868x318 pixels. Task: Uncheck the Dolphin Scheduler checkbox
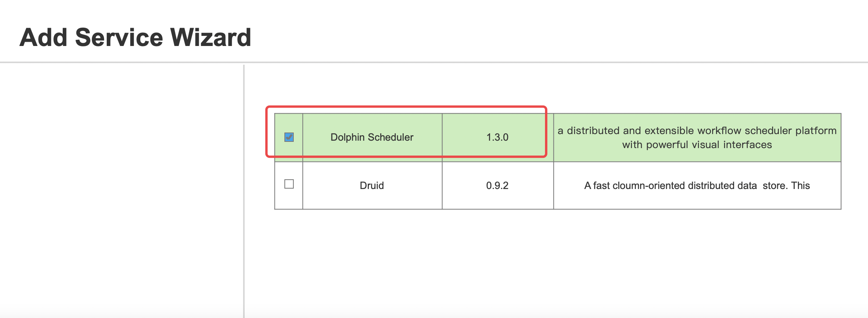[x=289, y=137]
